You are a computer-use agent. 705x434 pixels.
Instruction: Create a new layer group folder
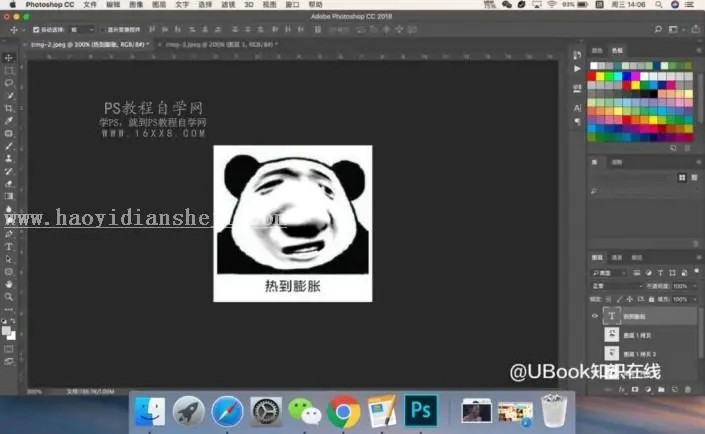[661, 389]
